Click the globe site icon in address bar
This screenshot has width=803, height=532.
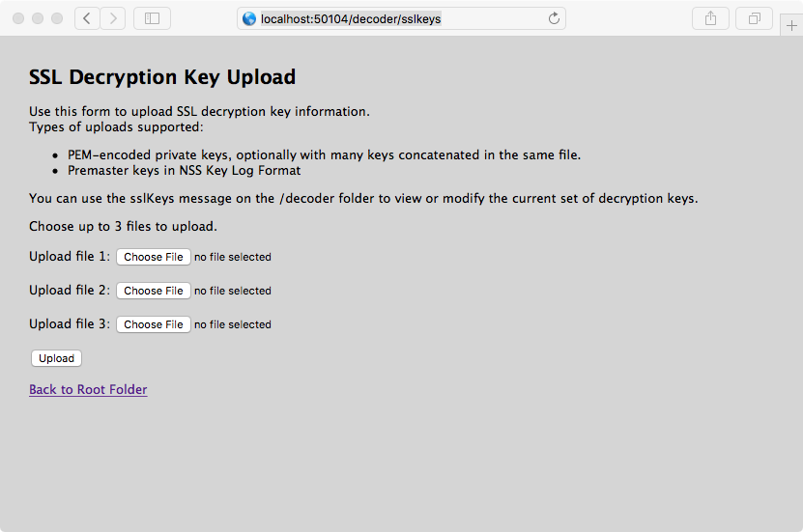(x=249, y=19)
